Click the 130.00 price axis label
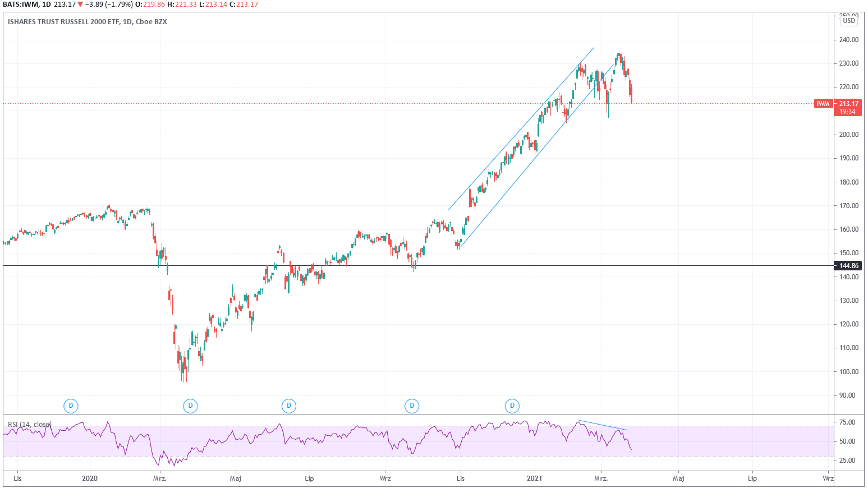This screenshot has width=868, height=488. point(849,301)
